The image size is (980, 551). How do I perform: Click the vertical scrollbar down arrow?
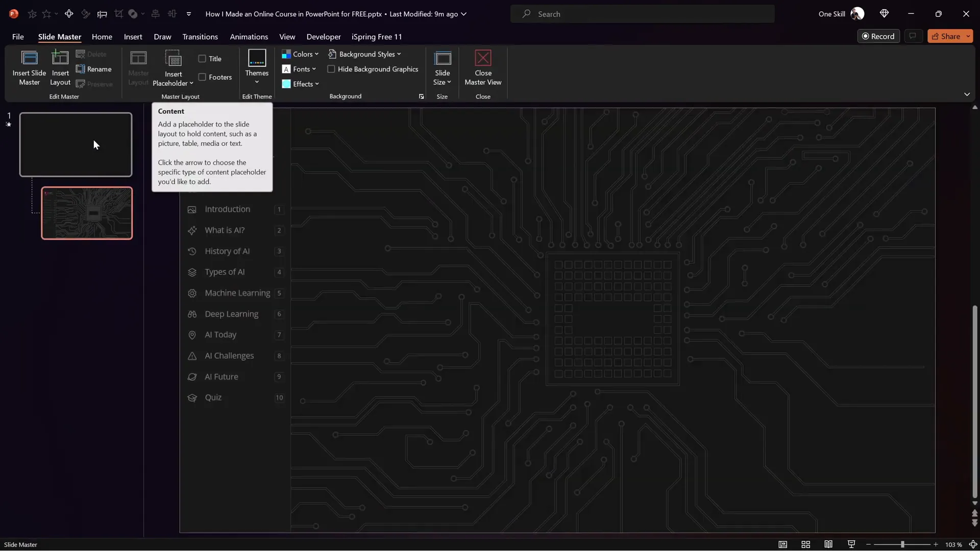[975, 503]
